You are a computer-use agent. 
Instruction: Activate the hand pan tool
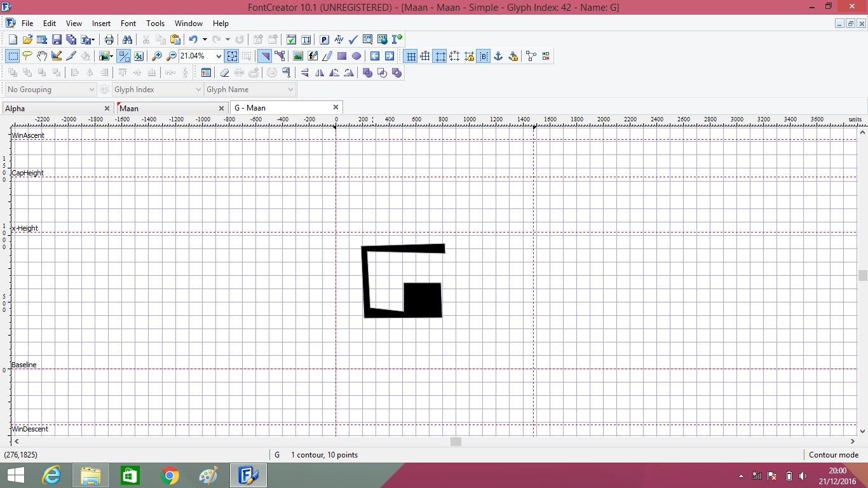click(42, 56)
